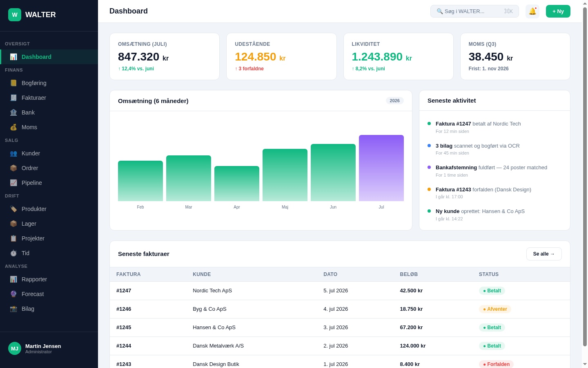
Task: Click the page vertical scrollbar
Action: [x=585, y=176]
